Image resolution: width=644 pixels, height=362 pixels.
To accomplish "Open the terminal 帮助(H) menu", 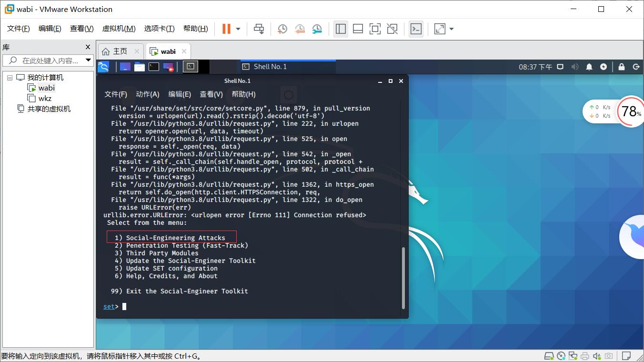I will click(243, 94).
